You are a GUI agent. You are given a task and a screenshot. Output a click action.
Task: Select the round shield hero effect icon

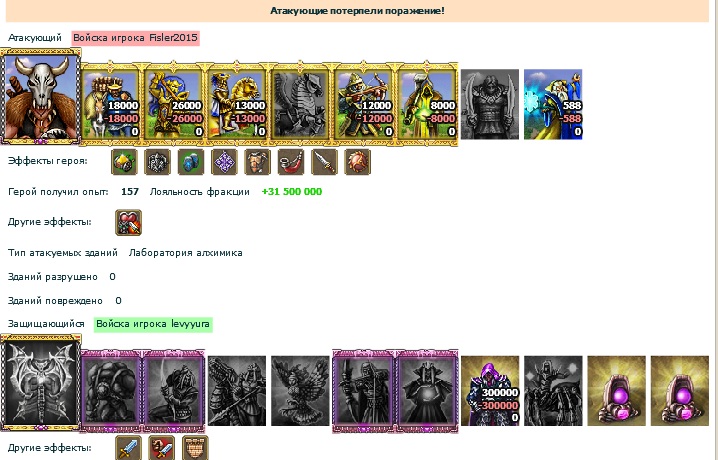(358, 162)
